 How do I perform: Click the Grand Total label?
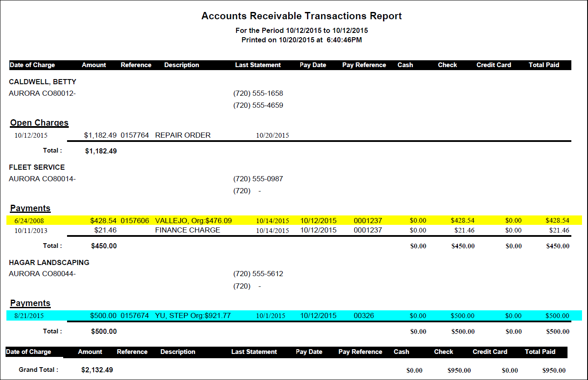38,370
